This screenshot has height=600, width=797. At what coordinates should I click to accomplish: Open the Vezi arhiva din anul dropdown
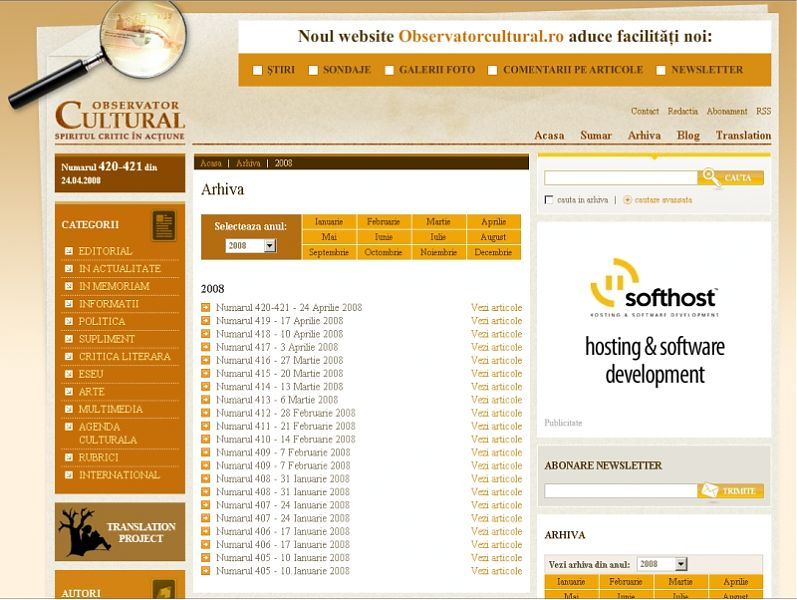(x=662, y=564)
